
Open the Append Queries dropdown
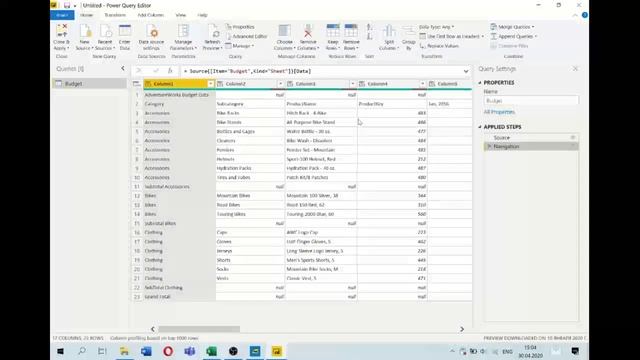(x=513, y=36)
